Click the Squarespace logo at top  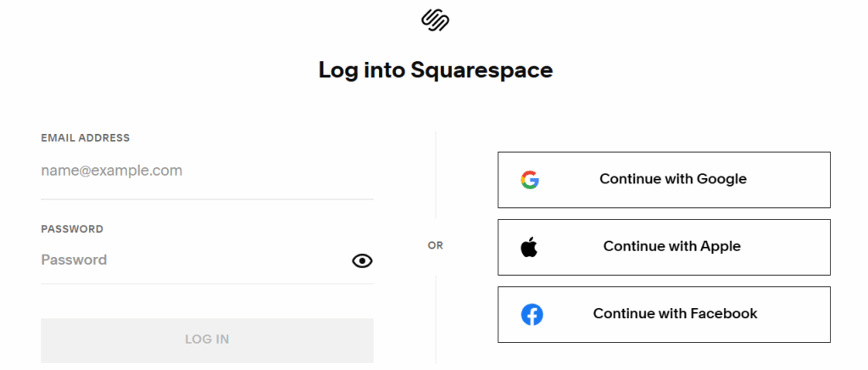435,20
